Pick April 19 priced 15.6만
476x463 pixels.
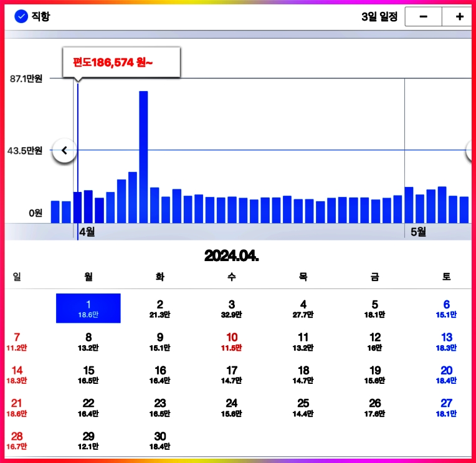coord(375,375)
